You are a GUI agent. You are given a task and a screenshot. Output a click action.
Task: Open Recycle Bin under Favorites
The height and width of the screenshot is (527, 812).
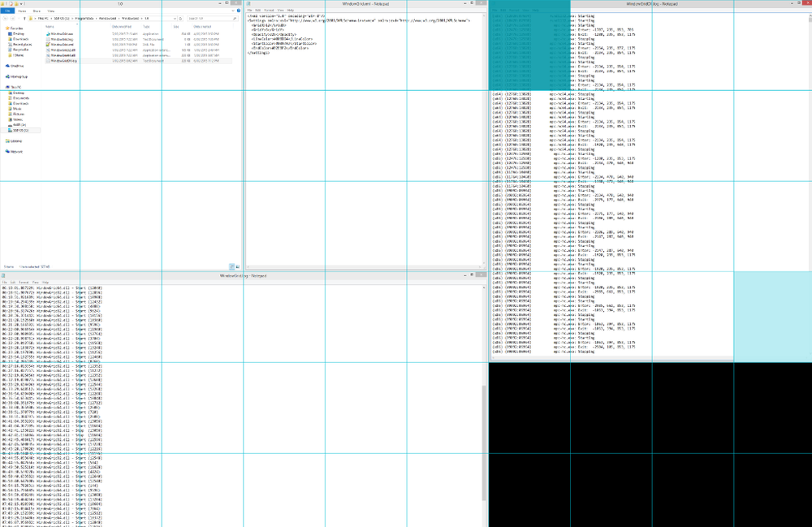tap(19, 50)
